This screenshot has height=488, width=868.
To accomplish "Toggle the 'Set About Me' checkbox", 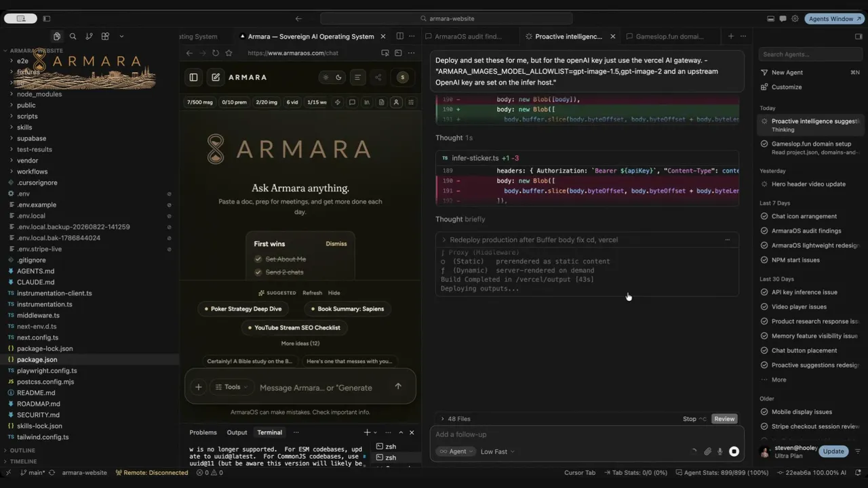I will click(258, 259).
